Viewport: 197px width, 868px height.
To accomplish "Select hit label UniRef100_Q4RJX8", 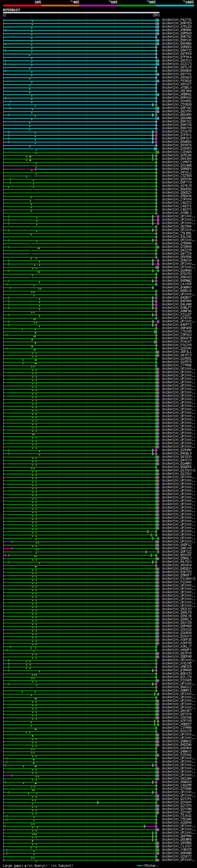I will [x=176, y=548].
